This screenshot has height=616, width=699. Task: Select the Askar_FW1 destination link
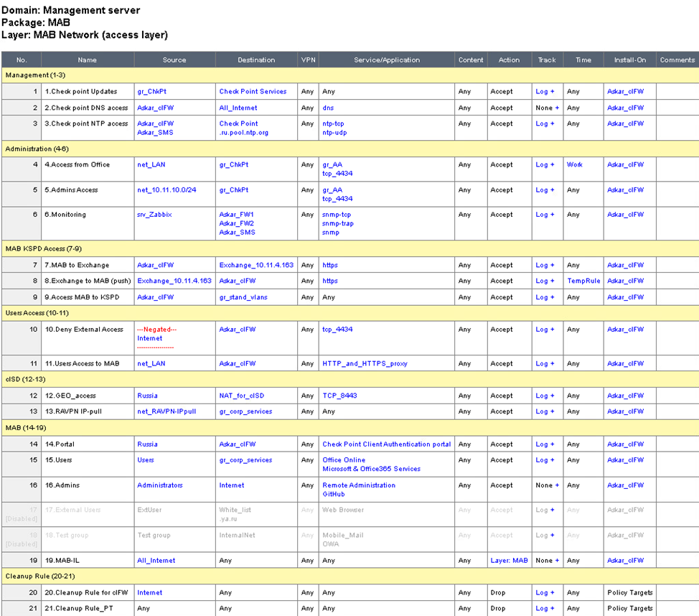point(236,215)
